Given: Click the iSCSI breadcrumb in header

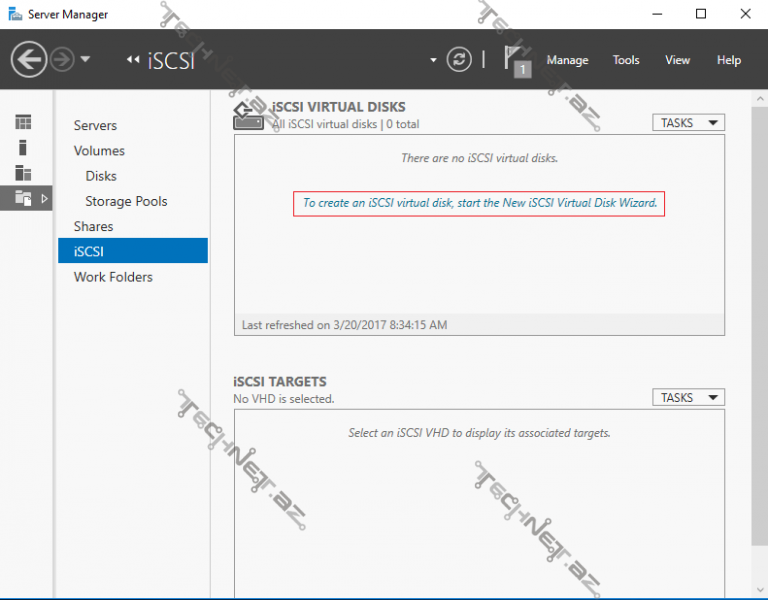Looking at the screenshot, I should pos(171,60).
